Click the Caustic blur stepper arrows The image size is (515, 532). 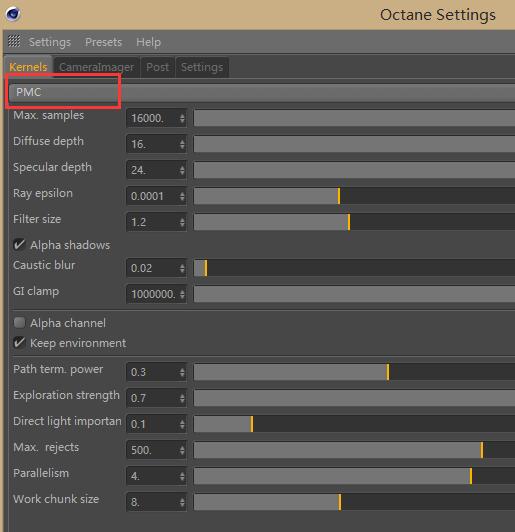[182, 268]
